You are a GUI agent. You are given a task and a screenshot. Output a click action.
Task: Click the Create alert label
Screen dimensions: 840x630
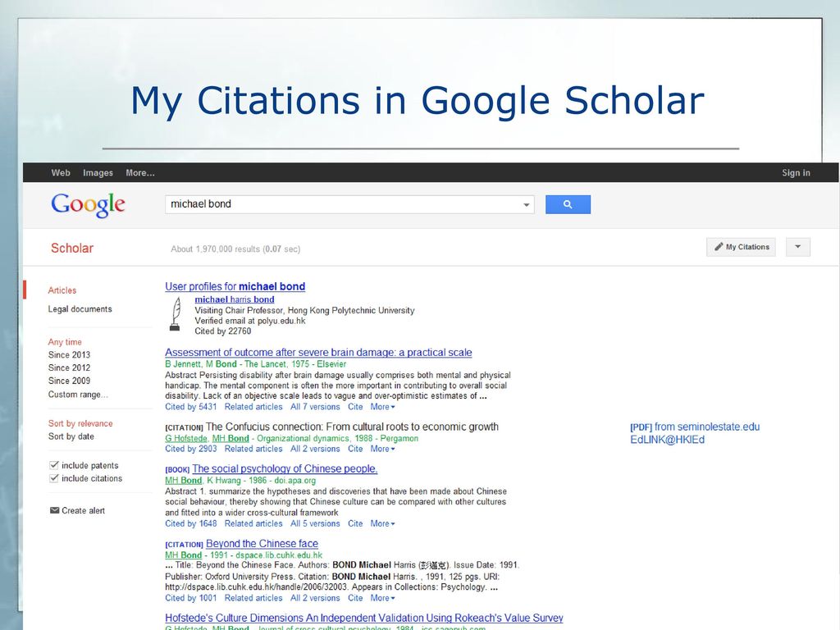pos(83,510)
